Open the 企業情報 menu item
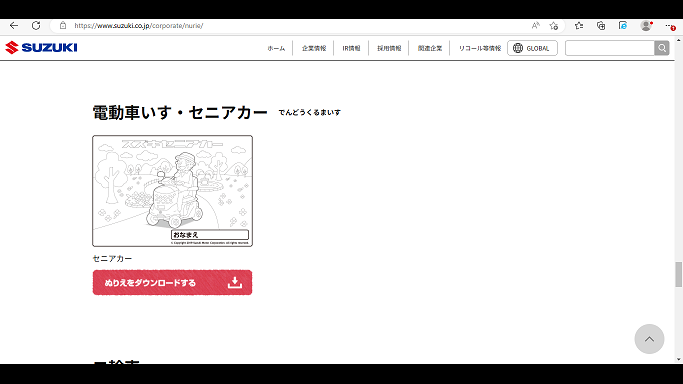Viewport: 683px width, 384px height. pos(314,48)
